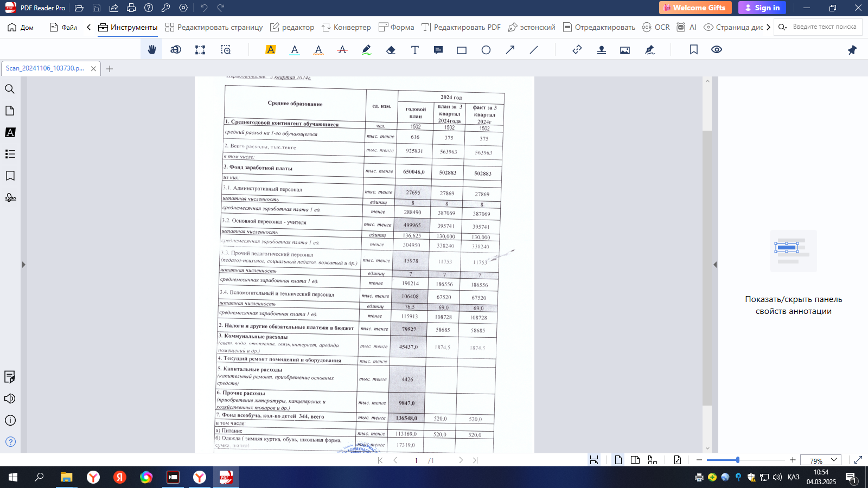Add a Stamp annotation
The image size is (868, 488).
tap(601, 50)
